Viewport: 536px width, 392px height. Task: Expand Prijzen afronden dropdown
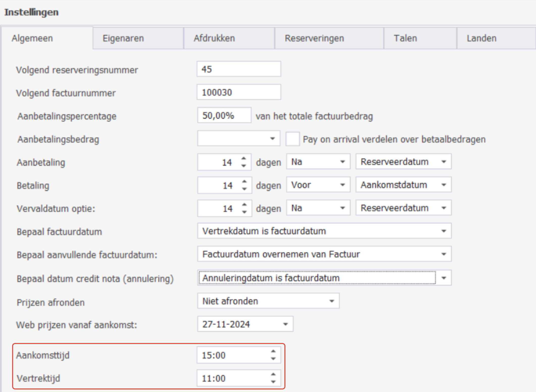coord(332,301)
